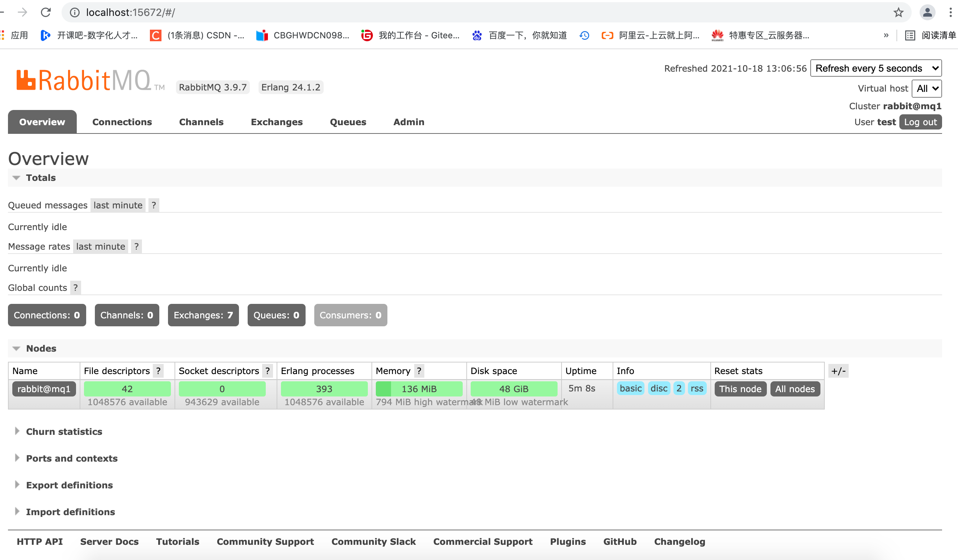Click the browser forward arrow
This screenshot has width=958, height=560.
22,13
